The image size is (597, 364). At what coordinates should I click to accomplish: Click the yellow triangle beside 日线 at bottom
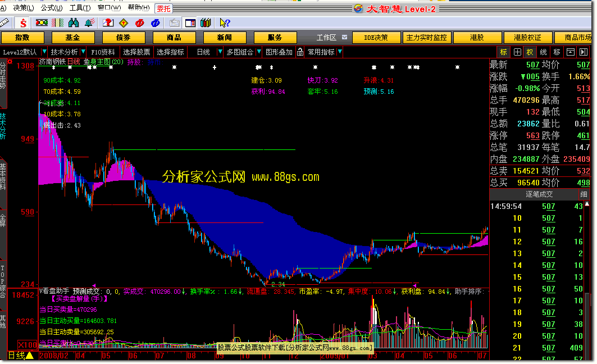tap(30, 356)
